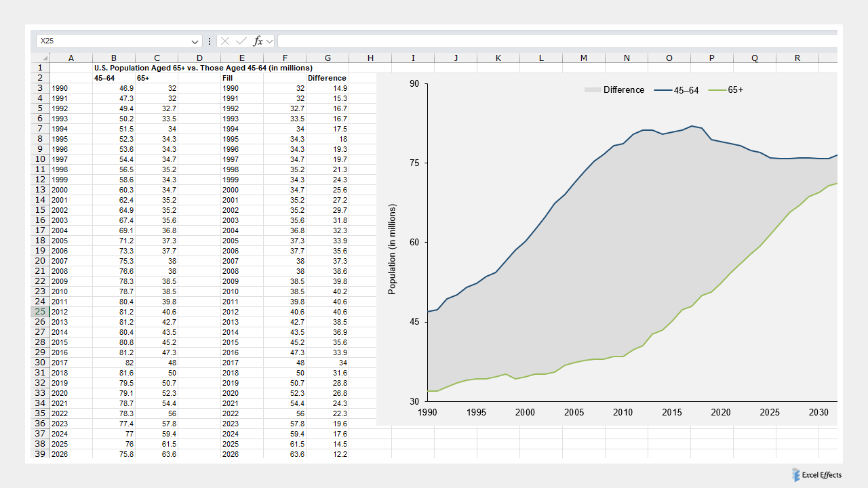Image resolution: width=868 pixels, height=488 pixels.
Task: Select column B header
Action: (113, 58)
